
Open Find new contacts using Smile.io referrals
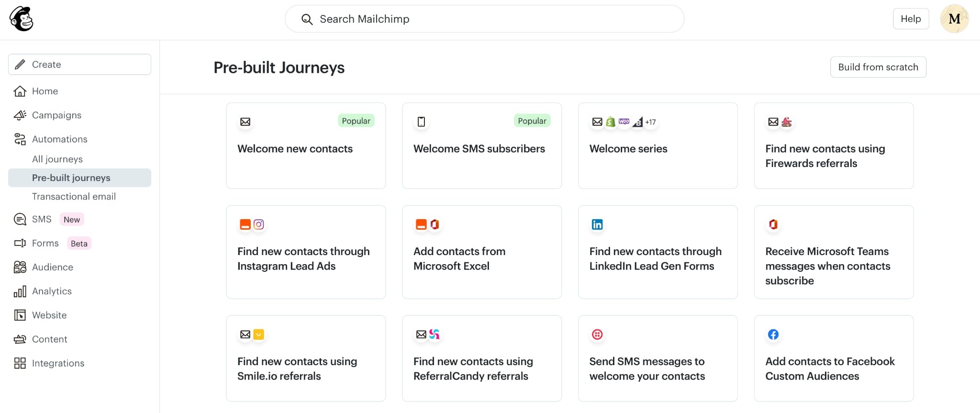point(306,358)
